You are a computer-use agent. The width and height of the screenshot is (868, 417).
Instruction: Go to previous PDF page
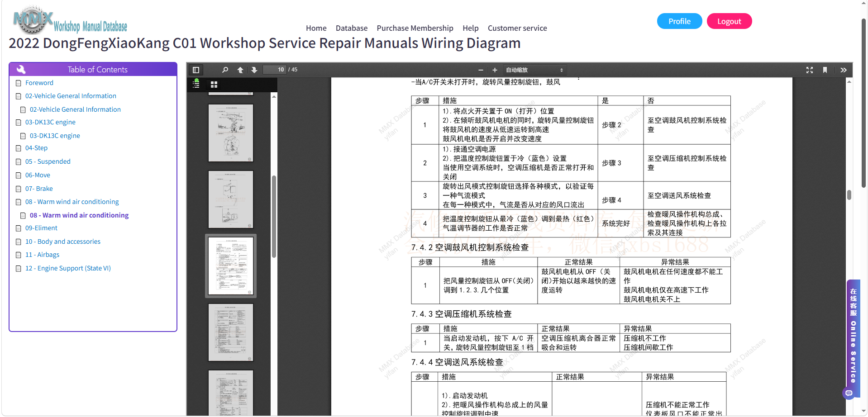[x=240, y=70]
